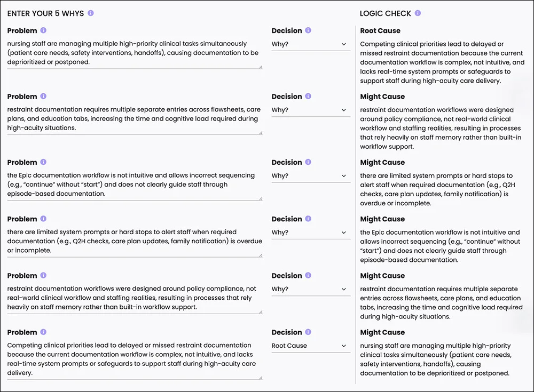Click info icon beside second Decision label
Image resolution: width=534 pixels, height=392 pixels.
(308, 97)
